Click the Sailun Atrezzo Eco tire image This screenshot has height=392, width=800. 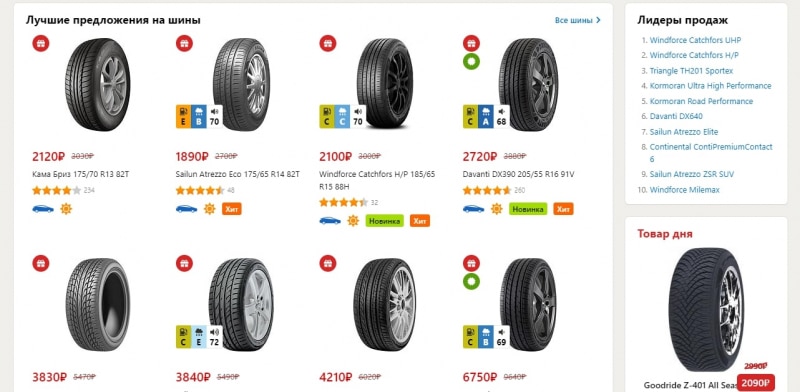point(241,84)
